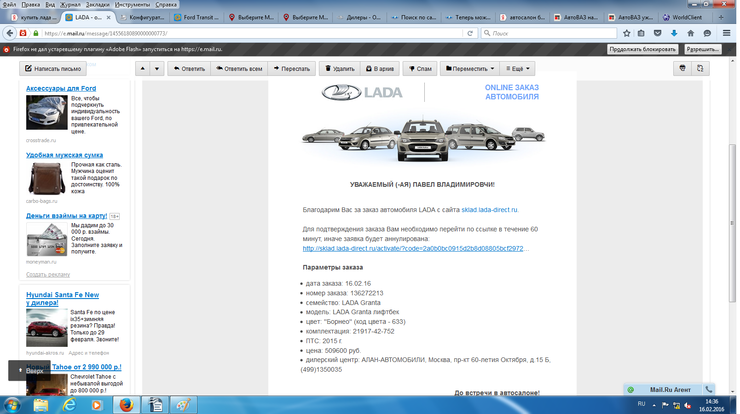740x414 pixels.
Task: Click the brown bag ad thumbnail
Action: coord(46,178)
